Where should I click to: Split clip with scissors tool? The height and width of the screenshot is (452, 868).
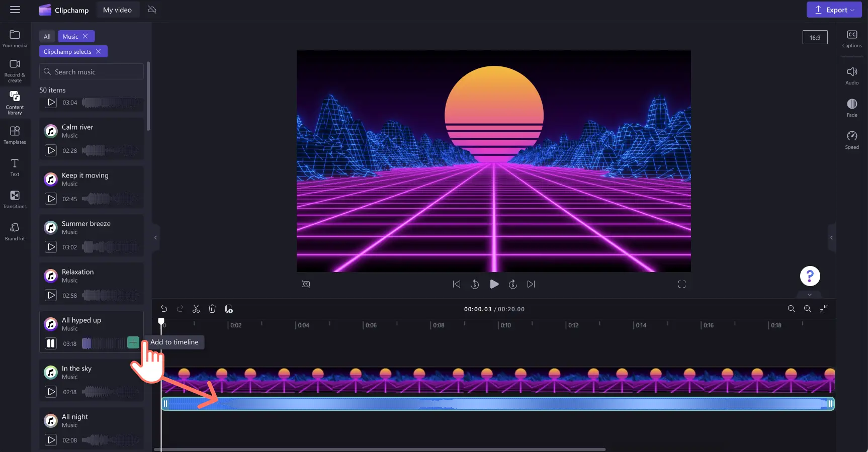196,309
